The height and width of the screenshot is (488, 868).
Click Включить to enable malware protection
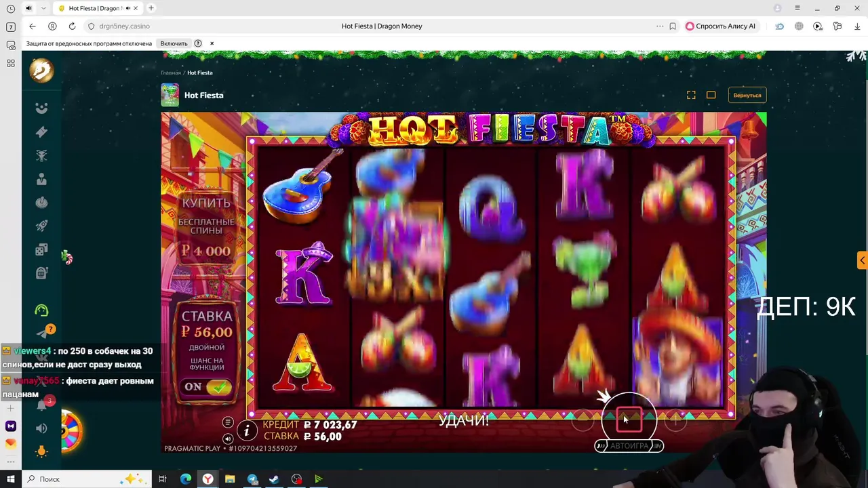[x=174, y=43]
